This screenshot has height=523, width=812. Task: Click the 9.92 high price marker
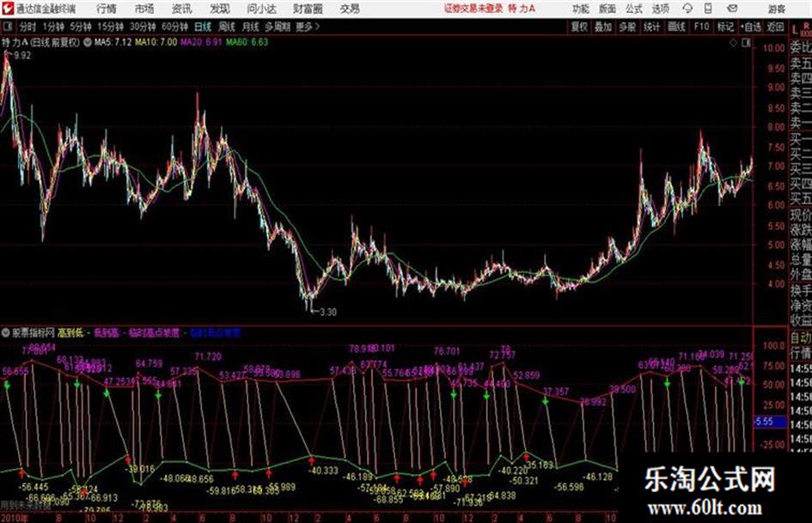point(21,56)
